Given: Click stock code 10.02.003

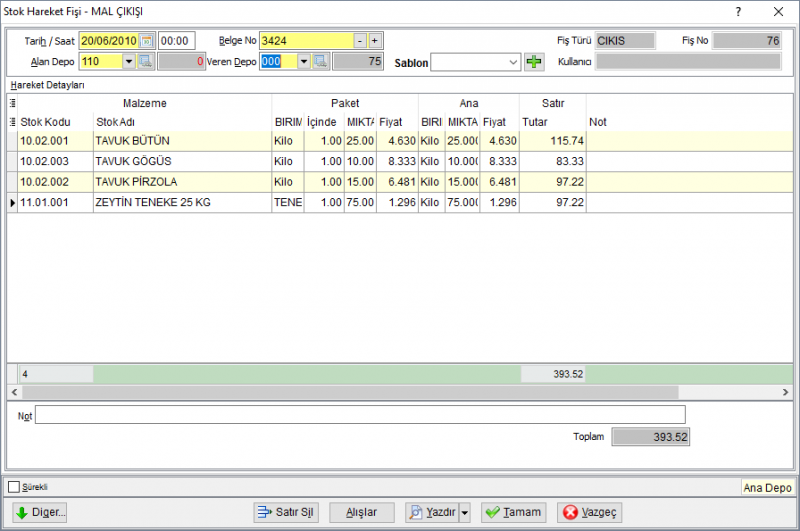Looking at the screenshot, I should click(56, 161).
